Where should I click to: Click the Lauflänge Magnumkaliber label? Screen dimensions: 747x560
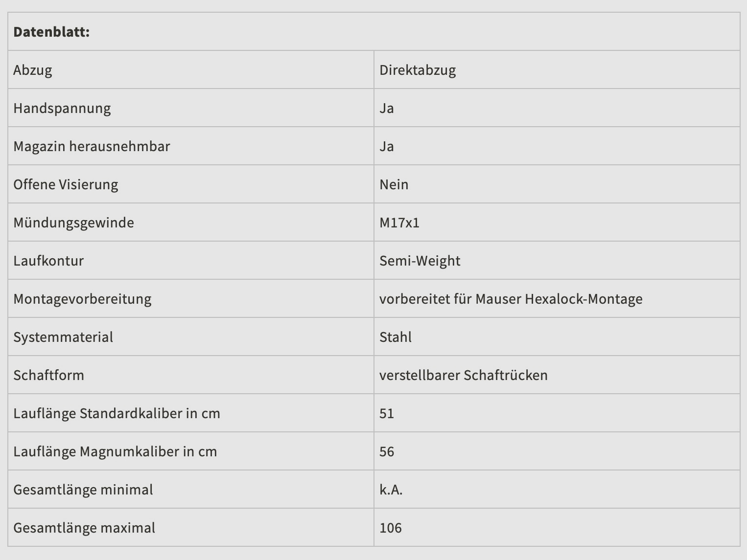click(x=115, y=451)
